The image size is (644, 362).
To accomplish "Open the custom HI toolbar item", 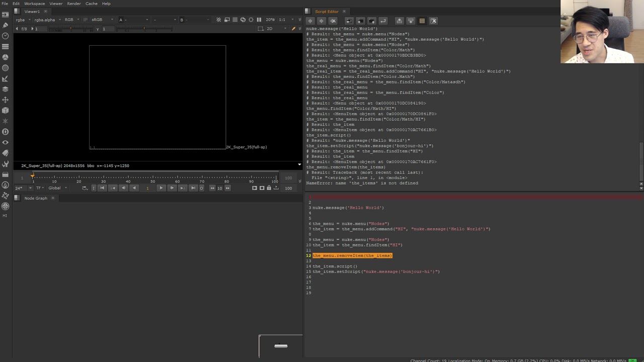I will pyautogui.click(x=5, y=216).
